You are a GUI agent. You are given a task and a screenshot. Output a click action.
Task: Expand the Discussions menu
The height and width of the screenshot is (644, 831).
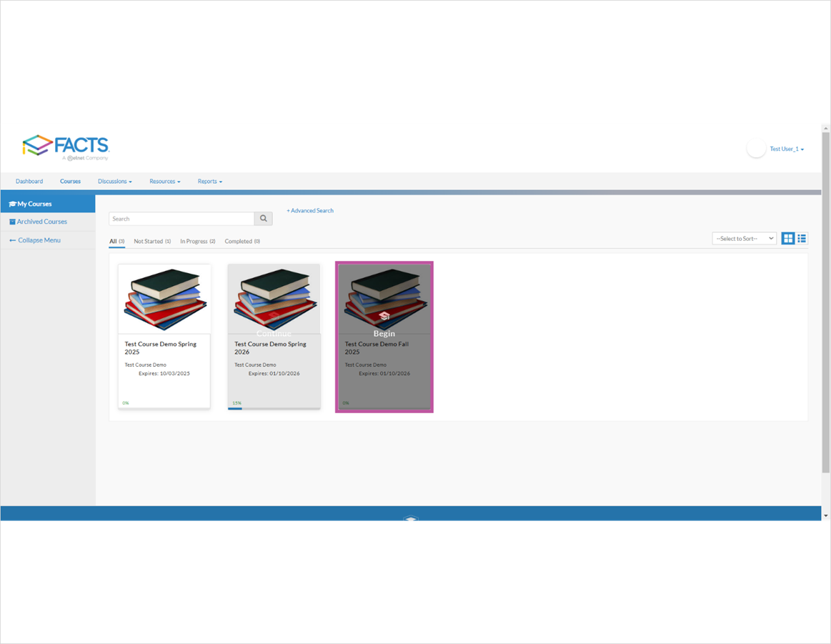pyautogui.click(x=114, y=181)
